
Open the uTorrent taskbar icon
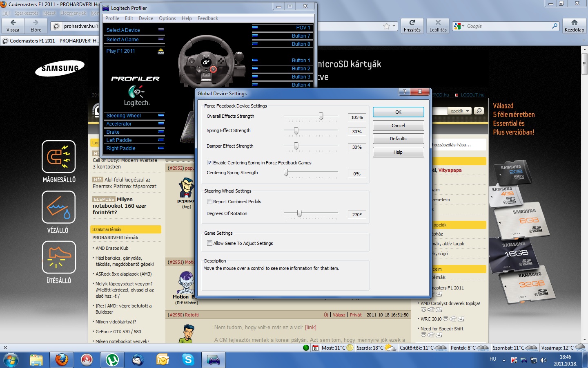(112, 360)
